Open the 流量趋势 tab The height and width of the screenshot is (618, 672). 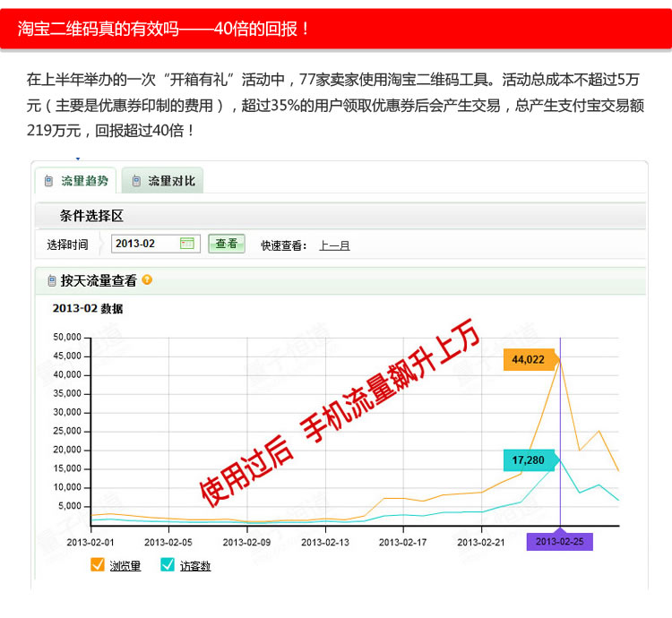pos(75,181)
